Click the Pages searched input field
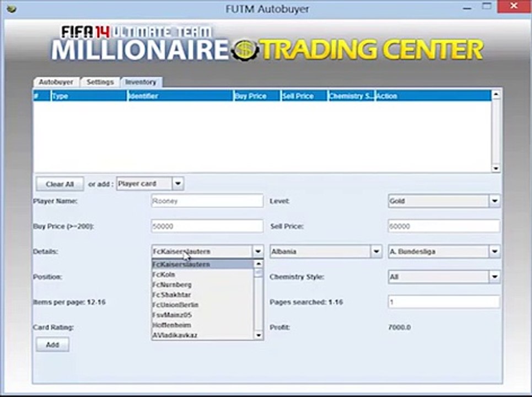Viewport: 532px width, 397px height. pos(444,302)
